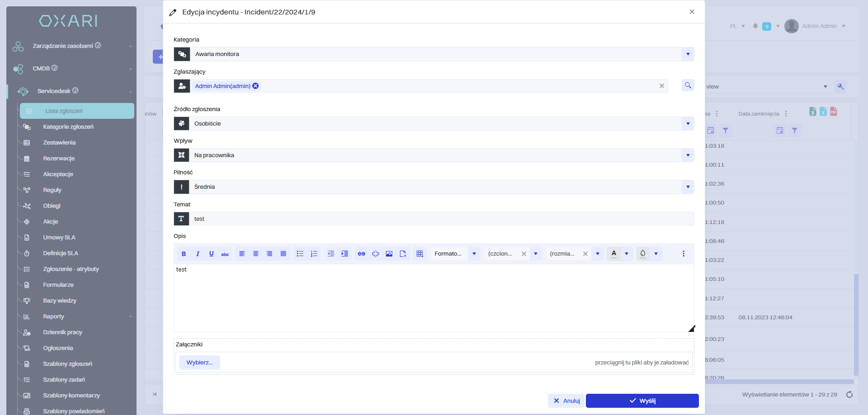This screenshot has height=415, width=868.
Task: Click the create table icon
Action: (x=420, y=254)
